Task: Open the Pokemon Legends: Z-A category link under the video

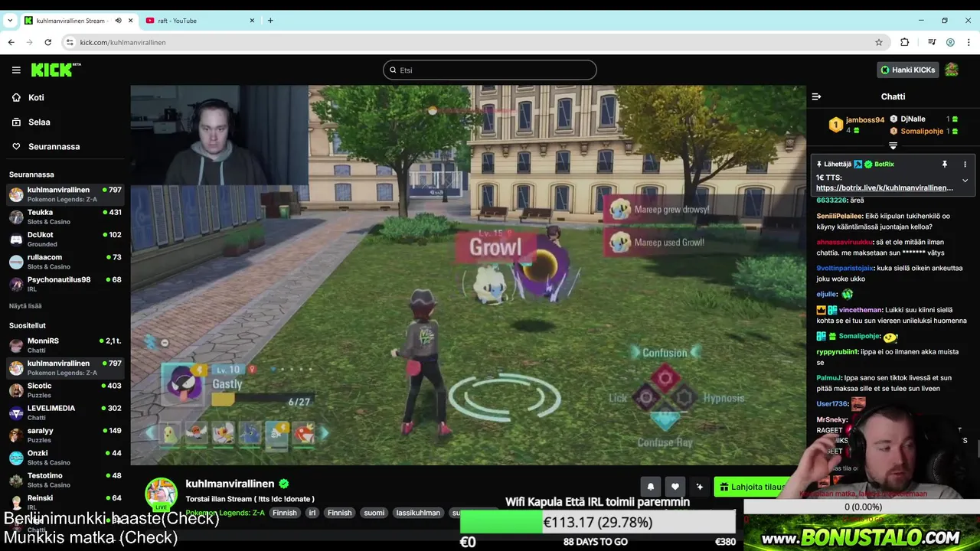Action: coord(225,513)
